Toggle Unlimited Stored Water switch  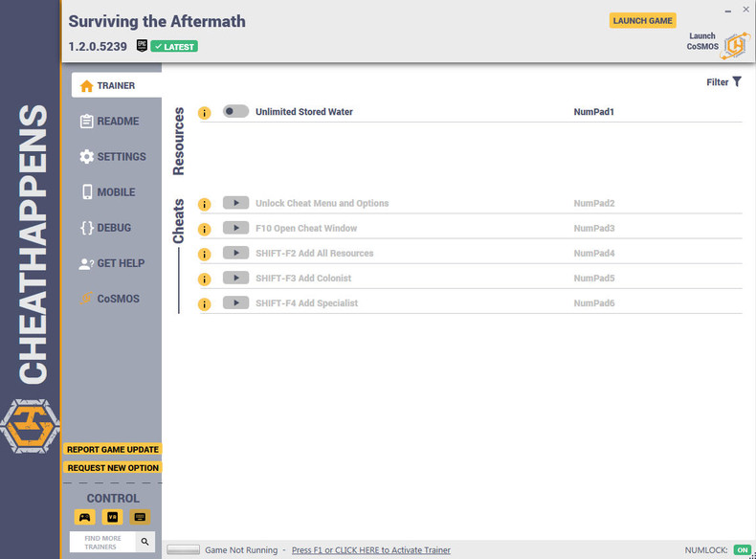[235, 111]
